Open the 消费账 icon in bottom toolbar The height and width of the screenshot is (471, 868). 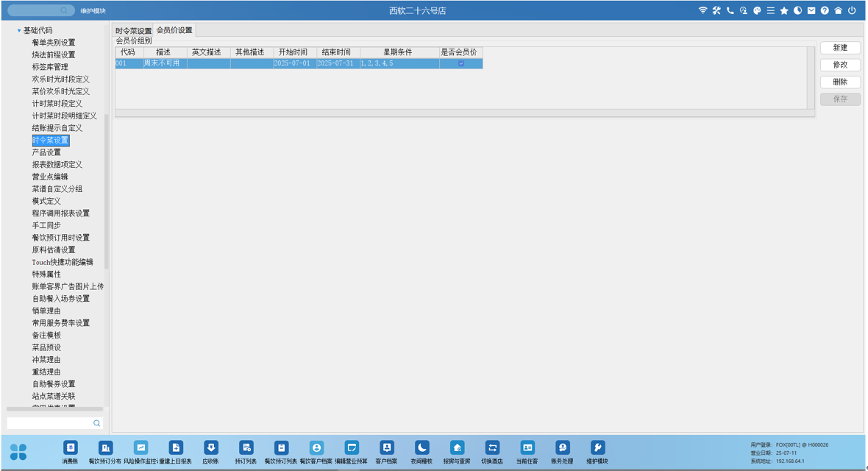[x=71, y=448]
